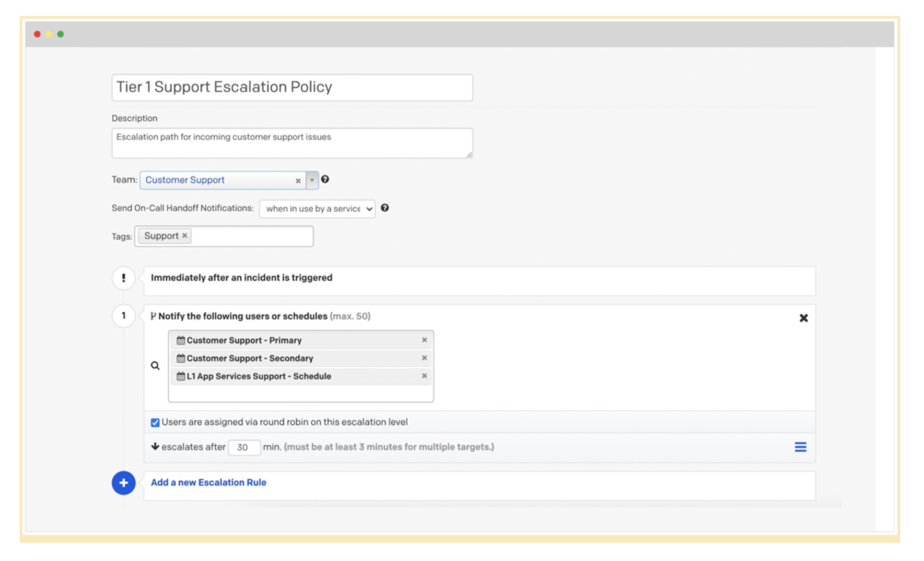Image resolution: width=924 pixels, height=561 pixels.
Task: Remove Customer Support - Secondary schedule
Action: [x=424, y=358]
